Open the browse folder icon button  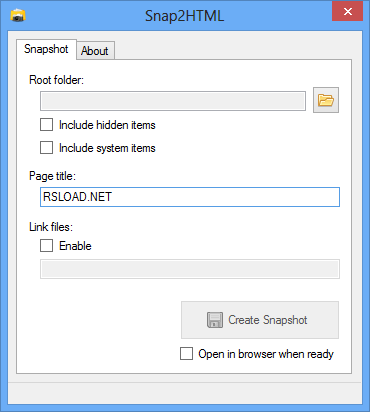pos(326,100)
